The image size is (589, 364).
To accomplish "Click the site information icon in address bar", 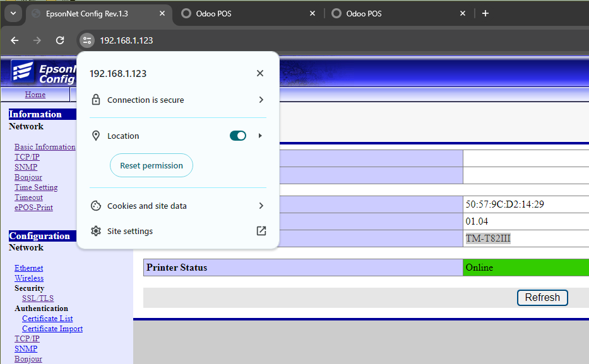I will [87, 40].
